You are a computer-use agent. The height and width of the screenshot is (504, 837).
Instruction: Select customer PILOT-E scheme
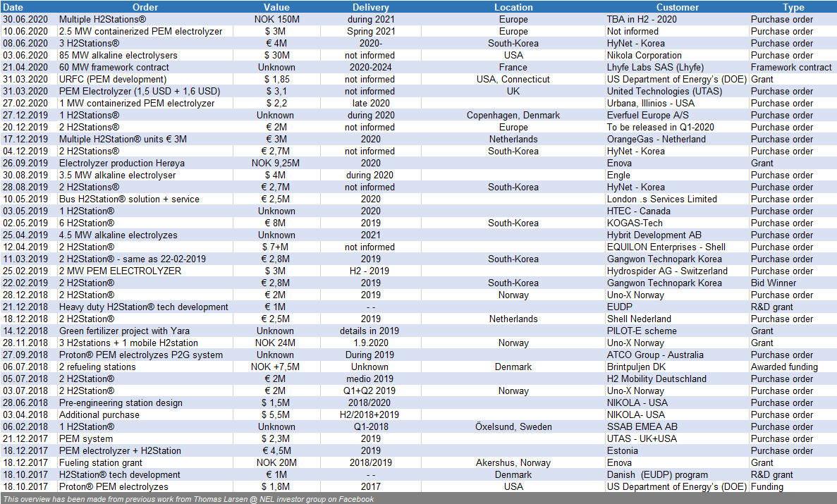pyautogui.click(x=642, y=331)
